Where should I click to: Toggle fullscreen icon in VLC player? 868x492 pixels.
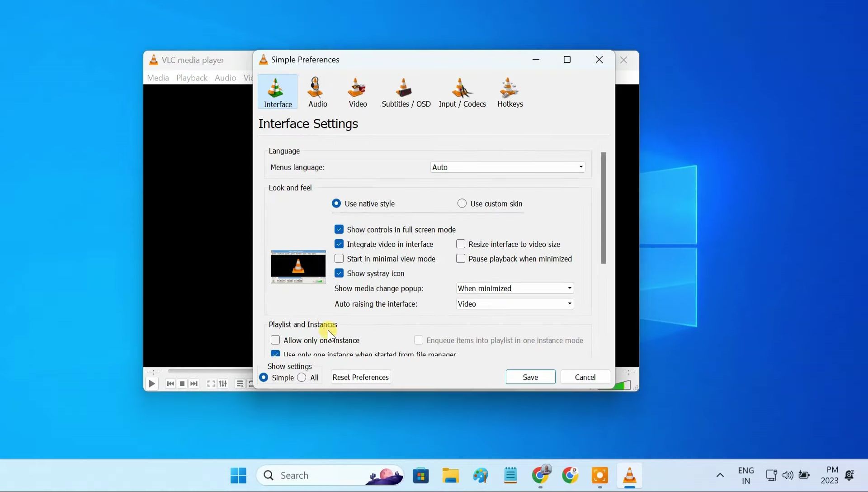click(211, 384)
